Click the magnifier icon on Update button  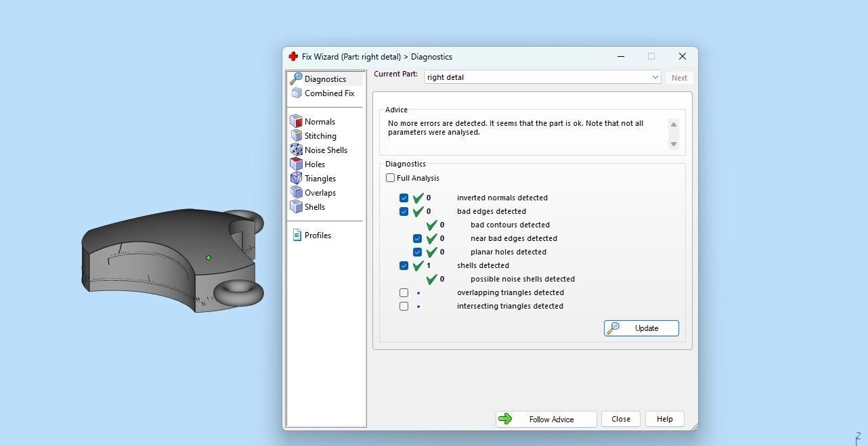tap(613, 328)
